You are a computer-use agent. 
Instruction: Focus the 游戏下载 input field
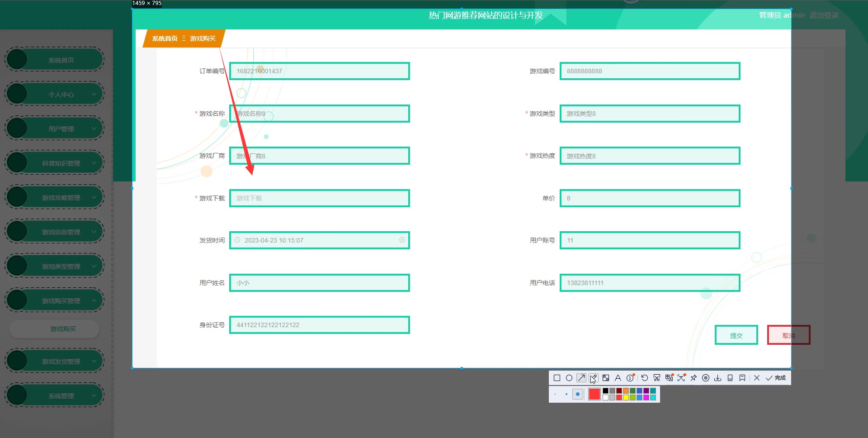320,198
